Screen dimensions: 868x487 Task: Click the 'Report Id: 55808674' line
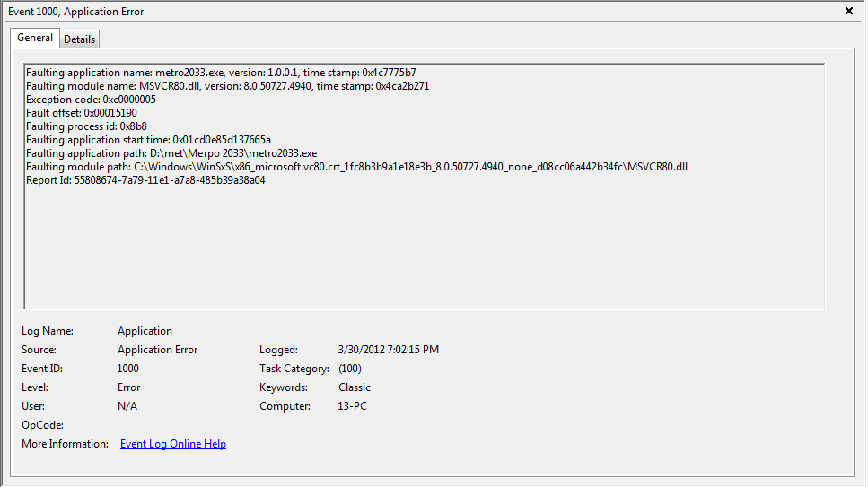(x=145, y=180)
